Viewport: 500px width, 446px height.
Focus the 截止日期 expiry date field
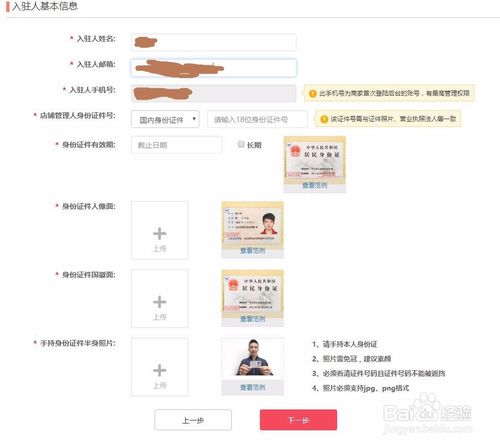click(x=177, y=145)
